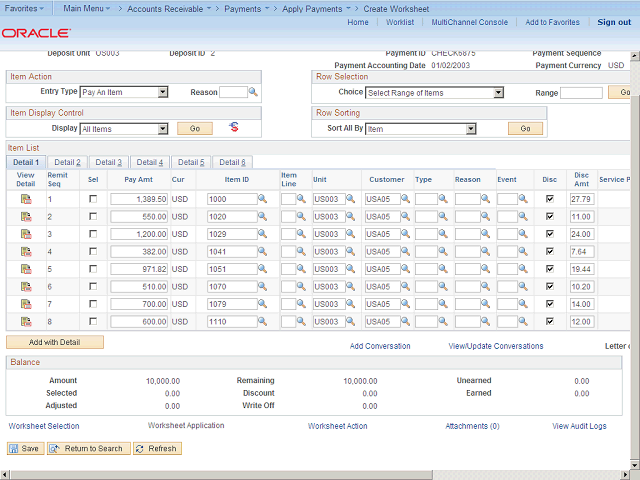640x480 pixels.
Task: Open Customer lookup in row 3
Action: point(406,234)
